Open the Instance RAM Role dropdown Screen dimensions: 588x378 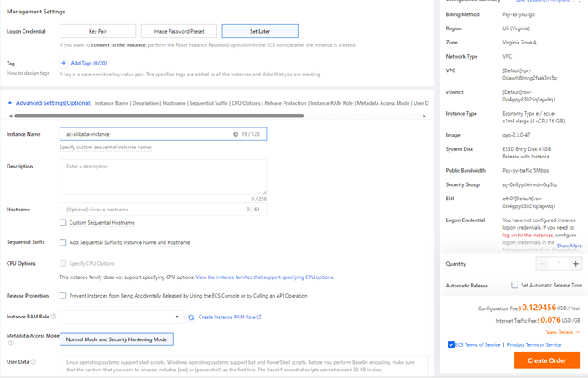pyautogui.click(x=122, y=317)
